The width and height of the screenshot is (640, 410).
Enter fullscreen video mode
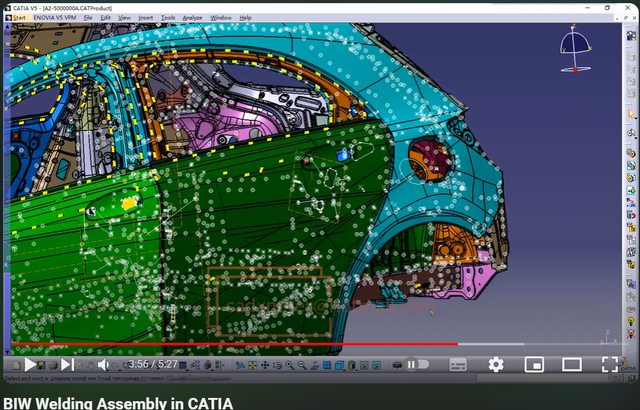click(609, 365)
